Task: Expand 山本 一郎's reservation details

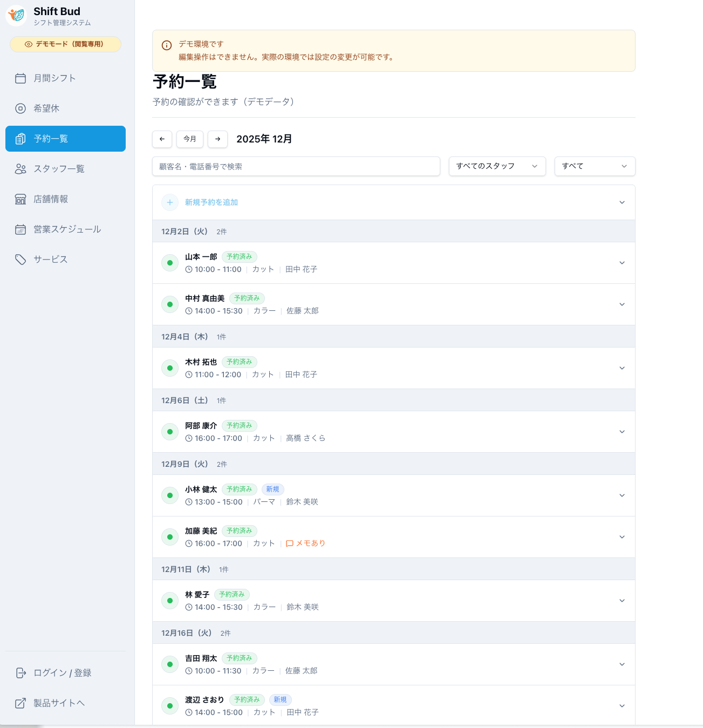Action: click(x=622, y=263)
